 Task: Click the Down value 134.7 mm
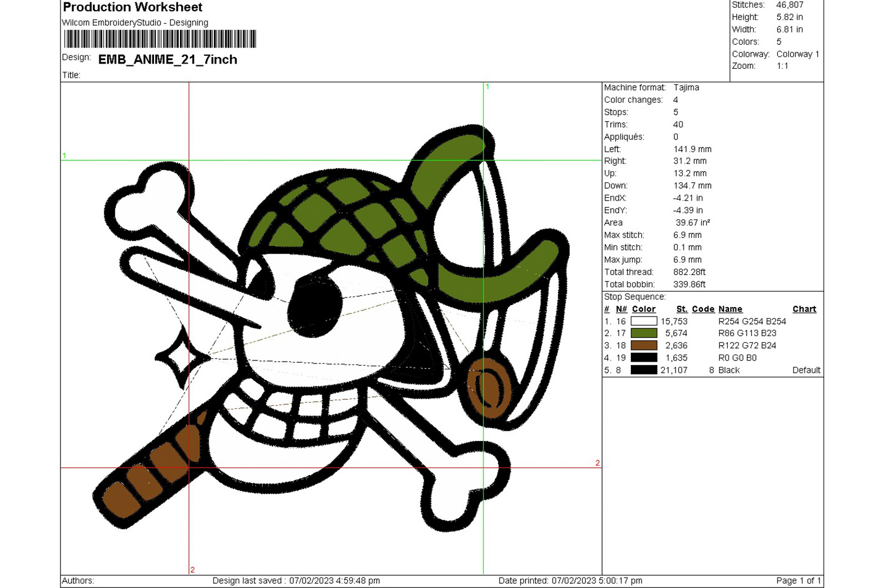pyautogui.click(x=693, y=185)
